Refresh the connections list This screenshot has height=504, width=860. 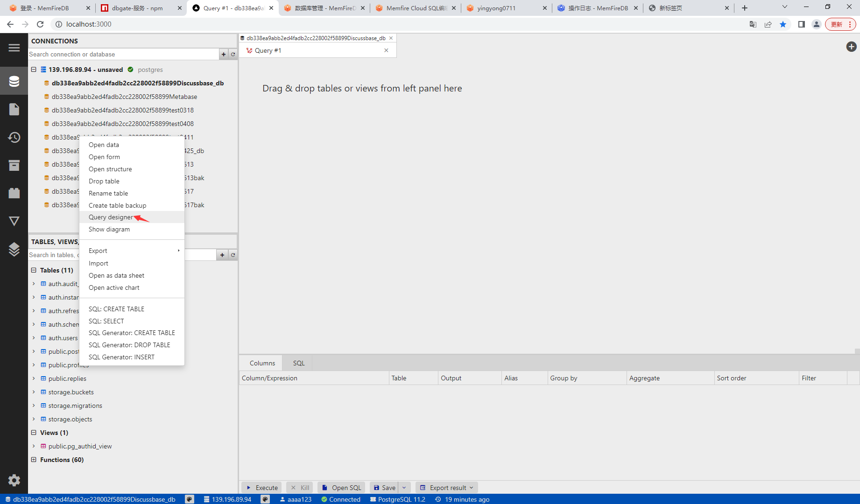pos(233,54)
